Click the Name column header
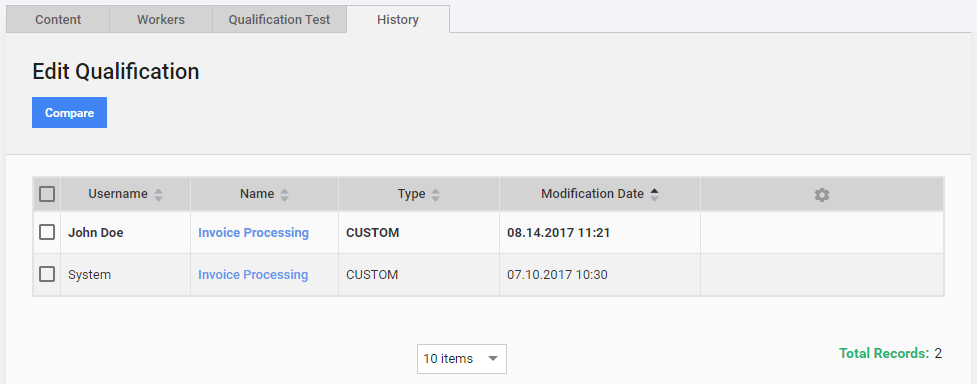The height and width of the screenshot is (384, 977). pos(264,194)
